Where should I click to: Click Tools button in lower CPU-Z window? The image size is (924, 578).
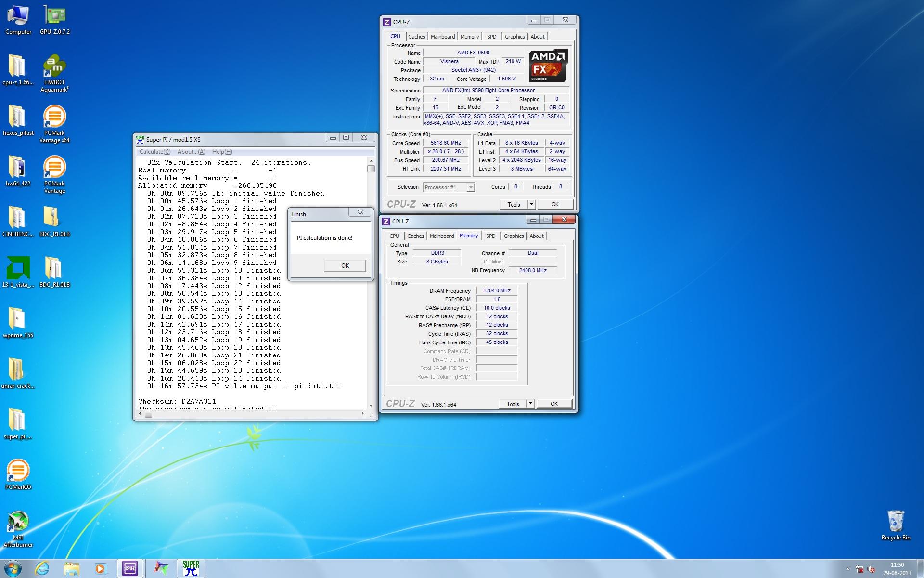coord(513,404)
